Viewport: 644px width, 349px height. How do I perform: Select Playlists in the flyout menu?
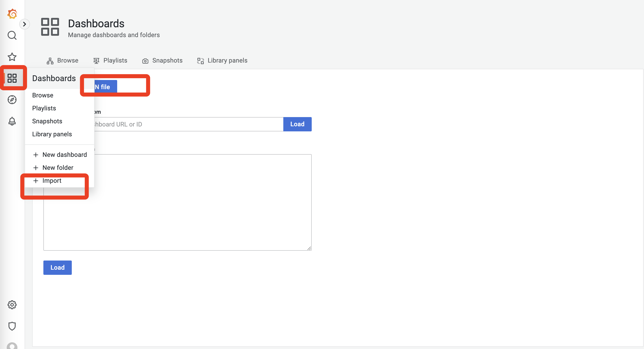[44, 108]
